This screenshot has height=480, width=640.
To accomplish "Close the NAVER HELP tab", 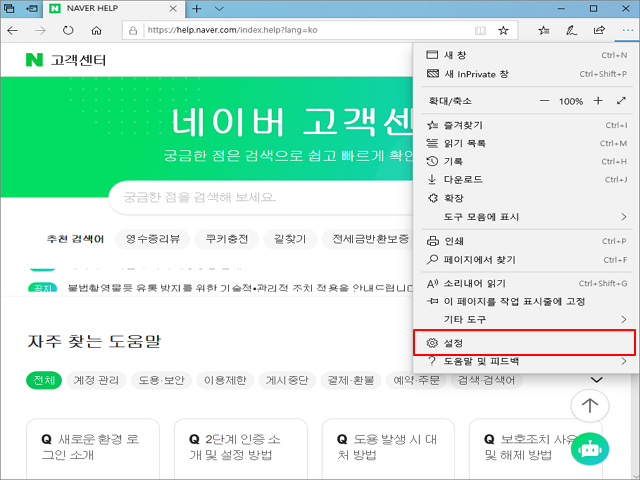I will [173, 9].
